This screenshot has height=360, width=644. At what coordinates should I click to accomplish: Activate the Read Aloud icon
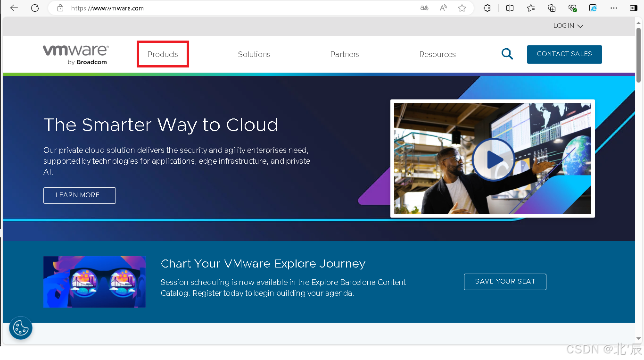pos(443,8)
